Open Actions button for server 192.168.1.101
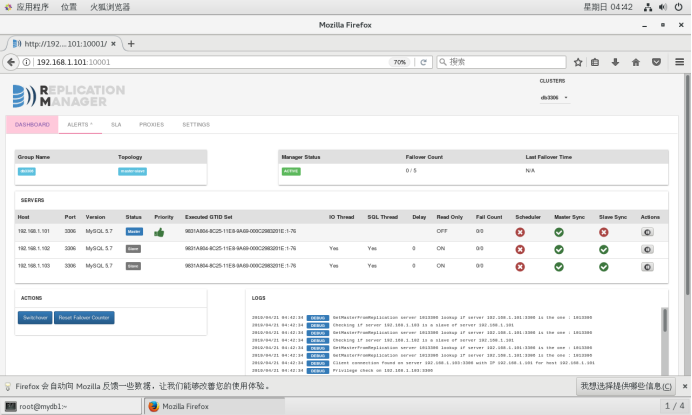 pos(647,232)
